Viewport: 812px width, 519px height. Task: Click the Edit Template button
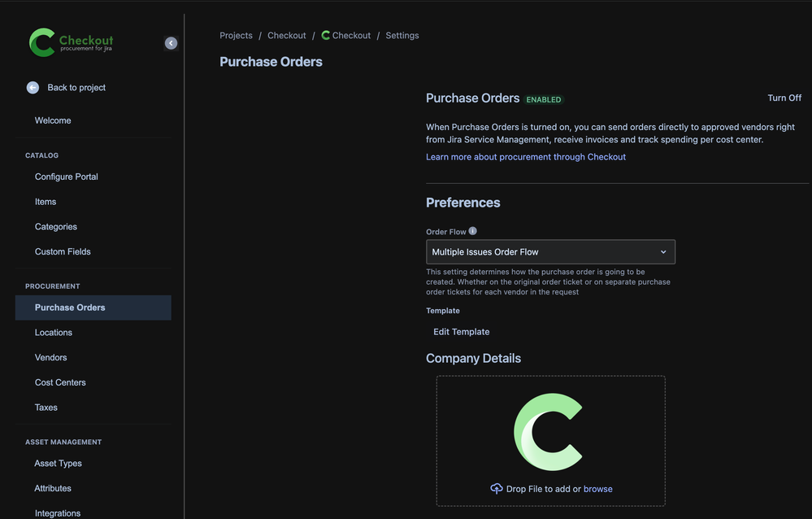click(x=462, y=332)
